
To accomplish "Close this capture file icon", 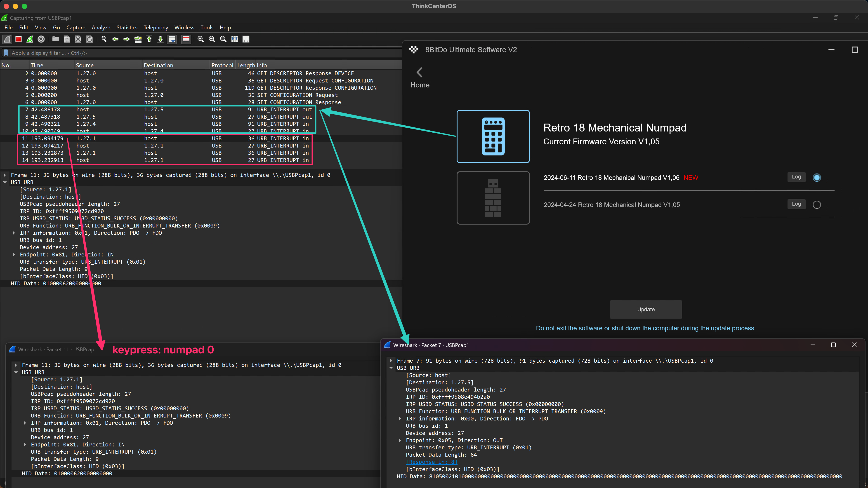I will coord(78,39).
